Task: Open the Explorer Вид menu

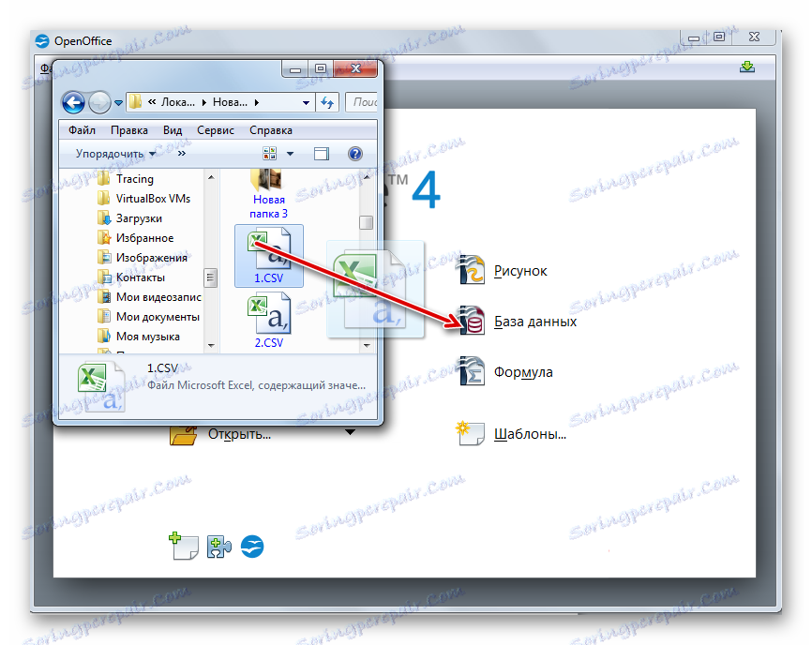Action: 173,130
